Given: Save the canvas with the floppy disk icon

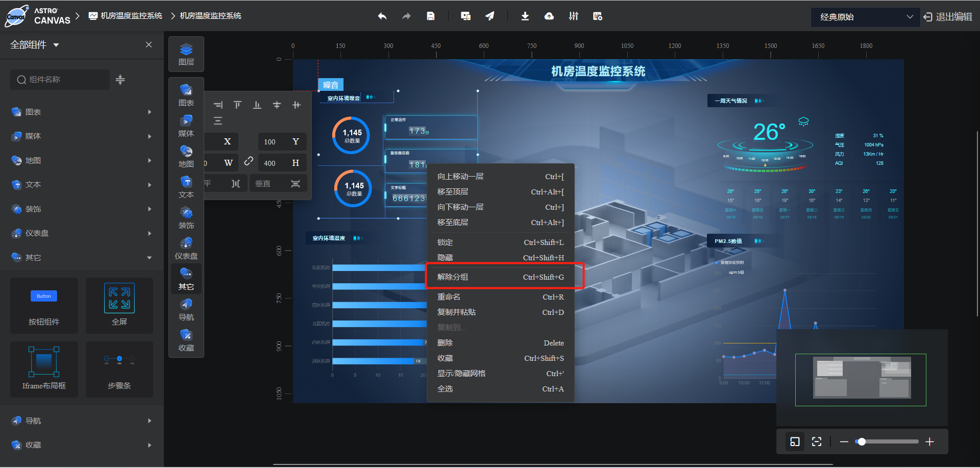Looking at the screenshot, I should click(431, 16).
